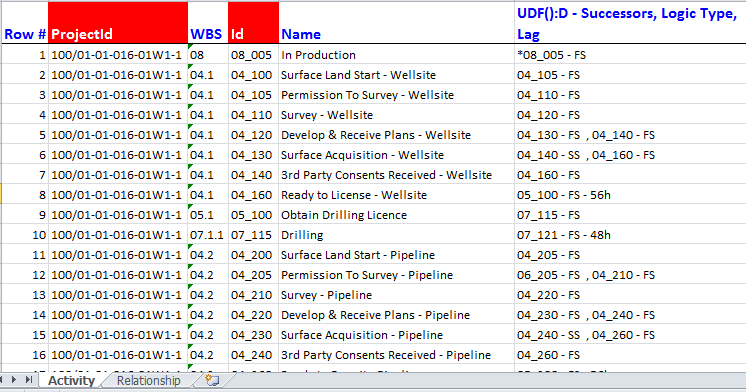This screenshot has height=392, width=746.
Task: Select the Activity sheet tab
Action: [71, 381]
